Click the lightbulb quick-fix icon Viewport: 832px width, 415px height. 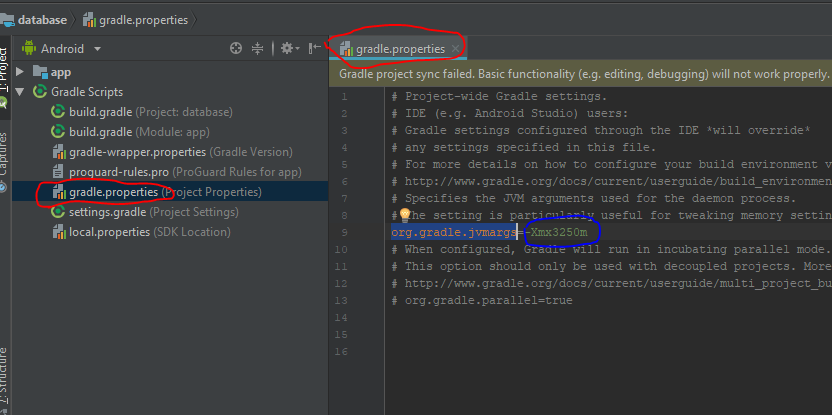tap(405, 214)
